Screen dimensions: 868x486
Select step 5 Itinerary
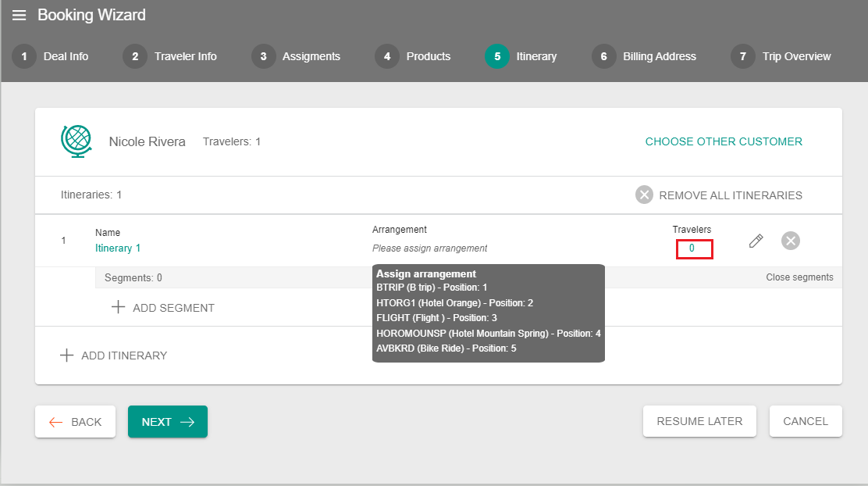[x=521, y=56]
